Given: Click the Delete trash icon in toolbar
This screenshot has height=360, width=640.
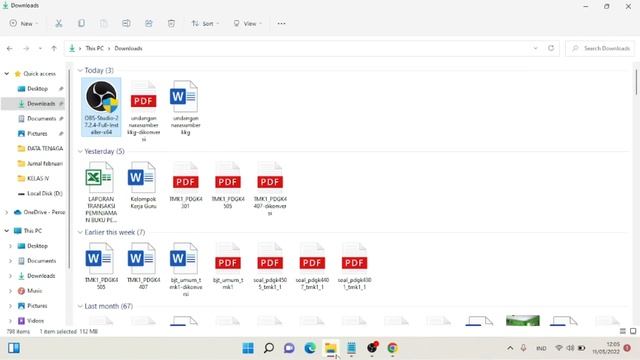Looking at the screenshot, I should [x=171, y=24].
